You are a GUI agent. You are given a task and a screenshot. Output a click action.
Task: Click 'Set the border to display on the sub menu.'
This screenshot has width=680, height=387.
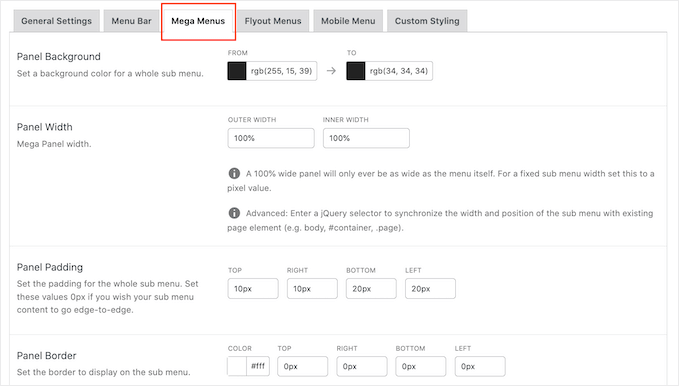(x=104, y=372)
